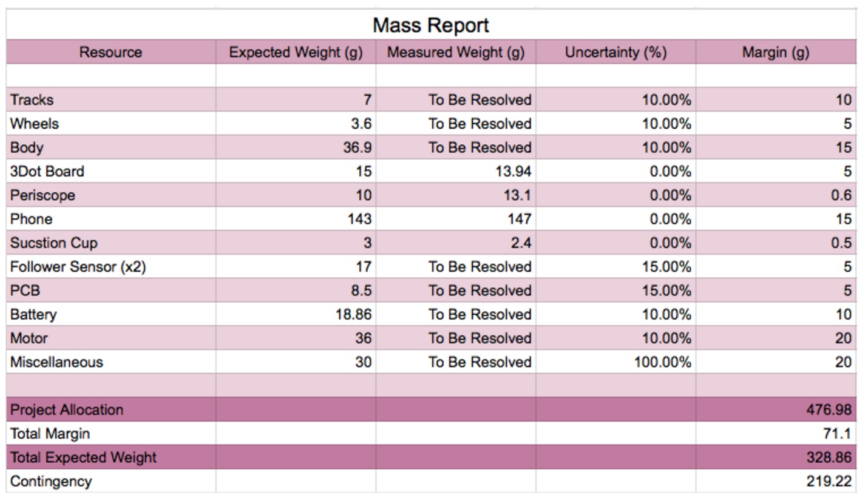Select the Body resource cell
This screenshot has height=498, width=868.
point(110,147)
